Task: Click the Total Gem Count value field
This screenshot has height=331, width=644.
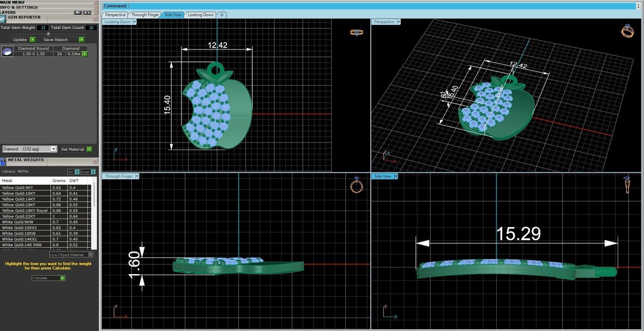Action: coord(91,28)
